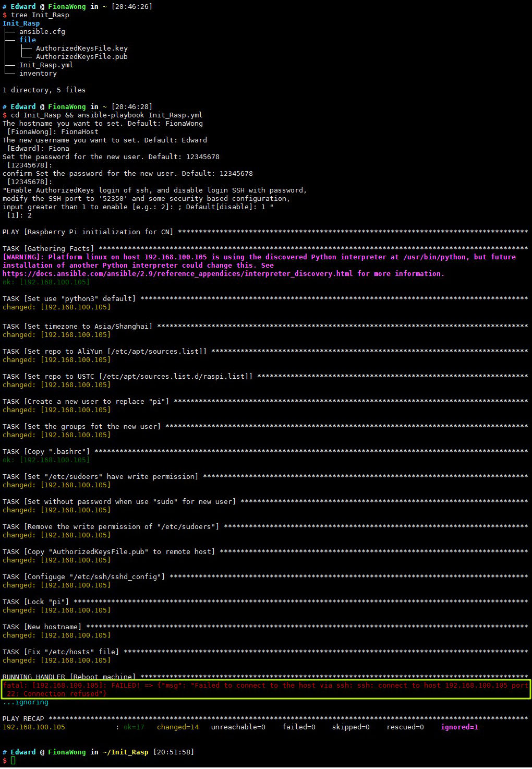Click the 'PLAY [Raspberry Pi initialization for CN]' line
Viewport: 532px width, 769px height.
click(265, 232)
